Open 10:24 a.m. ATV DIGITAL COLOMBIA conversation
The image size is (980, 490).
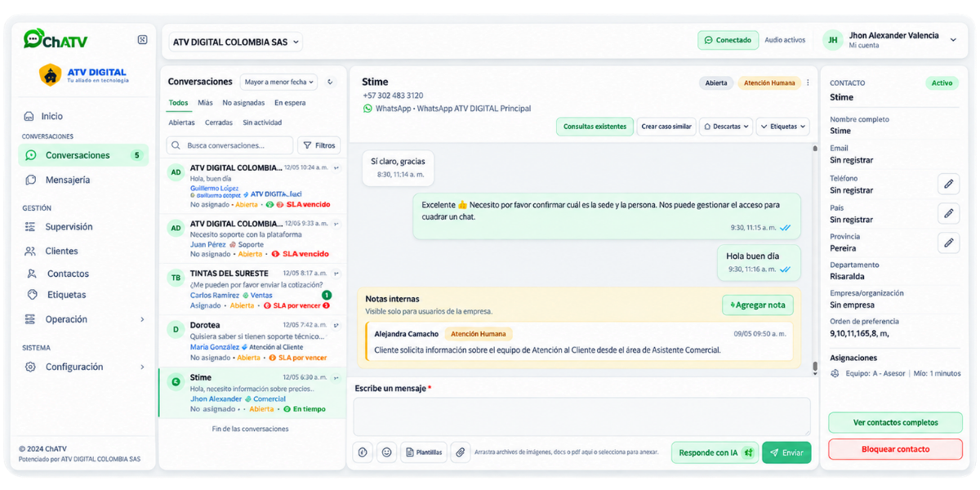click(252, 185)
